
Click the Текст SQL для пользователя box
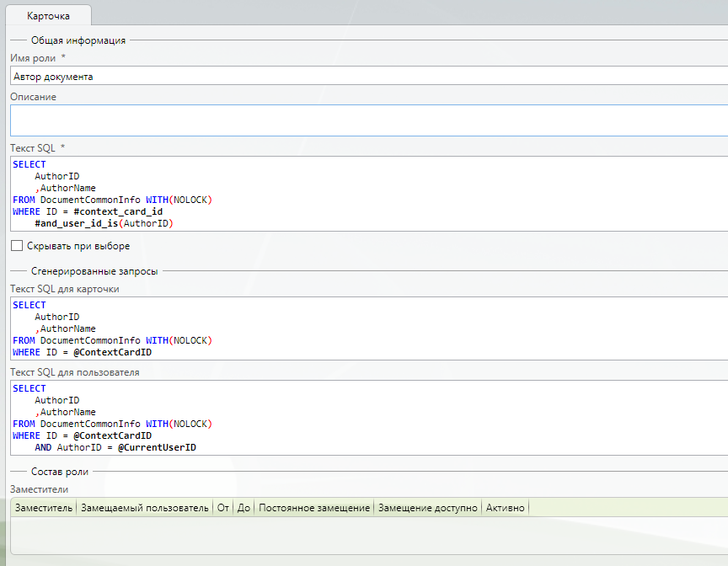(x=367, y=418)
